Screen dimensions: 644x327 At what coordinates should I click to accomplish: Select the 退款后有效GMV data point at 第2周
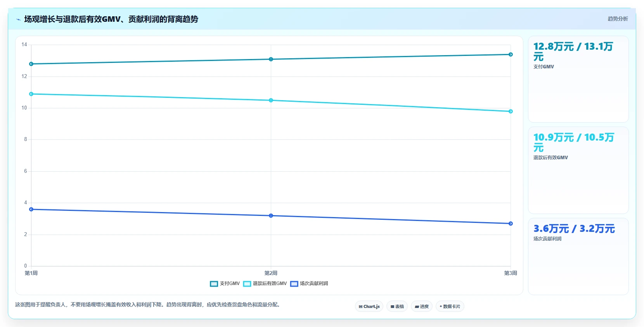[x=271, y=100]
